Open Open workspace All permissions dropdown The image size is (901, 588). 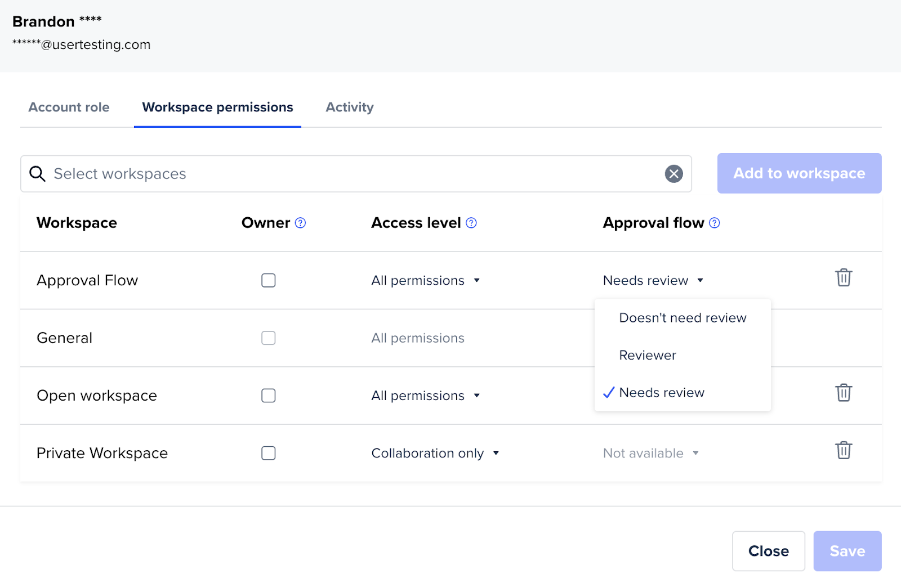pyautogui.click(x=425, y=396)
